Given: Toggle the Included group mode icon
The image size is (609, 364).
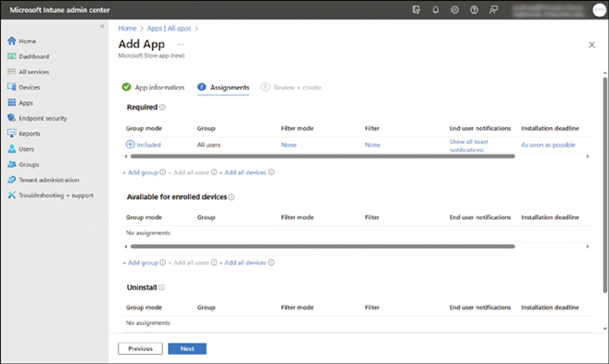Looking at the screenshot, I should point(130,144).
